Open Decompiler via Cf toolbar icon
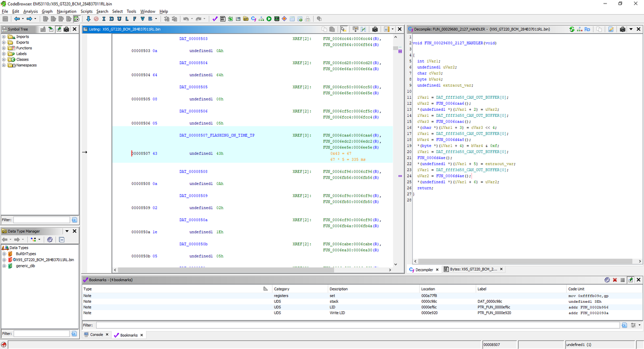The width and height of the screenshot is (644, 349). (x=253, y=19)
